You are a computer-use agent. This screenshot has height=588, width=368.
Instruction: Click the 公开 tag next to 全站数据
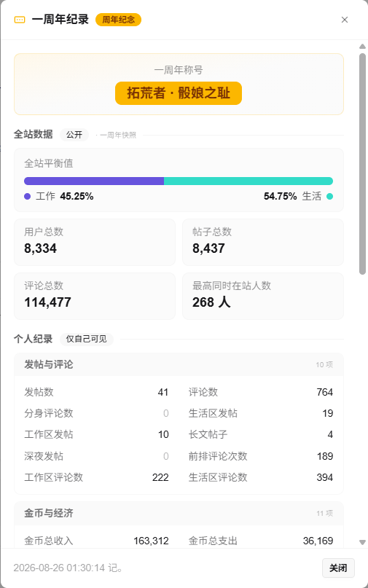click(74, 135)
